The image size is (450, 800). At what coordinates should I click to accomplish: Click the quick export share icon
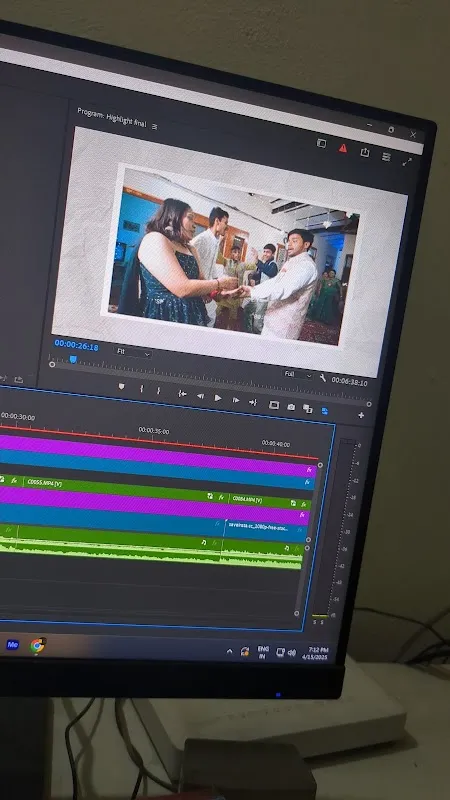tap(364, 152)
